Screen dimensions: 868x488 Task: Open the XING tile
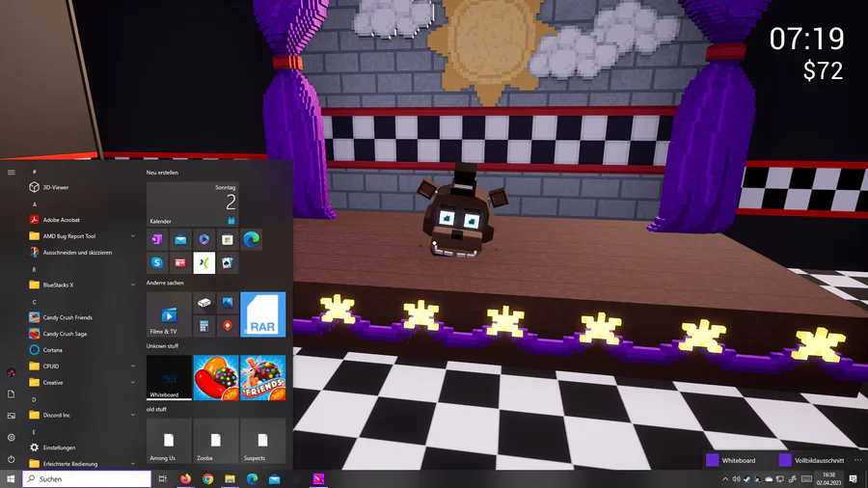[x=203, y=263]
